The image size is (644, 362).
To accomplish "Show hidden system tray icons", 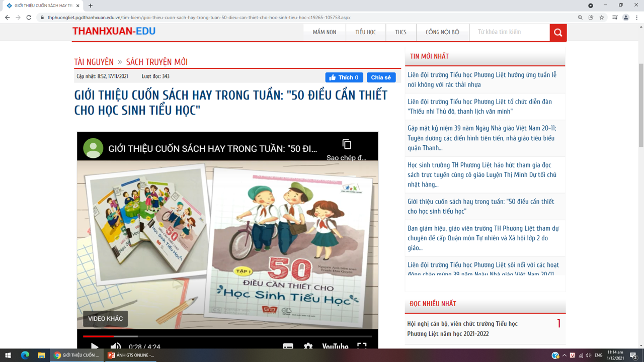I will click(x=564, y=355).
